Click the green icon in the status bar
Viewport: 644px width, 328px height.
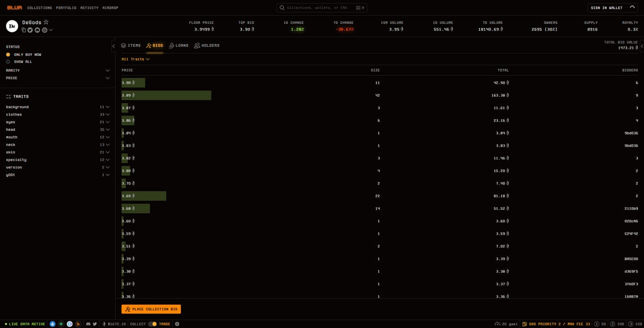[61, 324]
